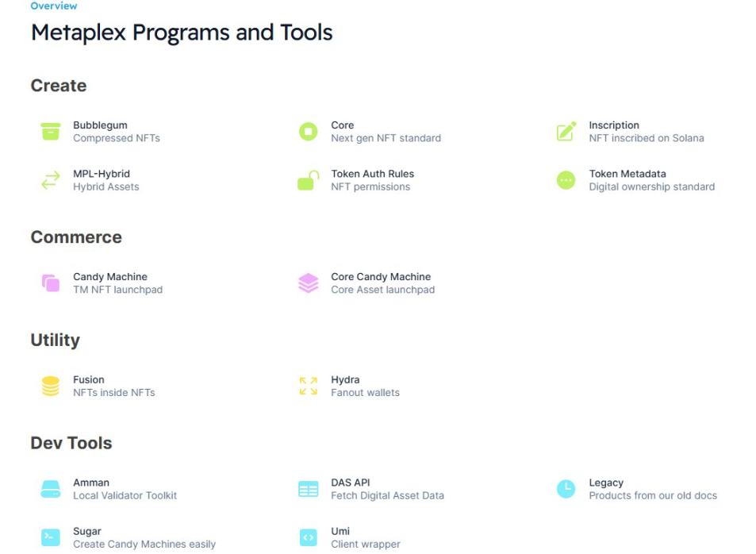The height and width of the screenshot is (554, 756).
Task: Click the Sugar terminal icon
Action: [x=50, y=537]
